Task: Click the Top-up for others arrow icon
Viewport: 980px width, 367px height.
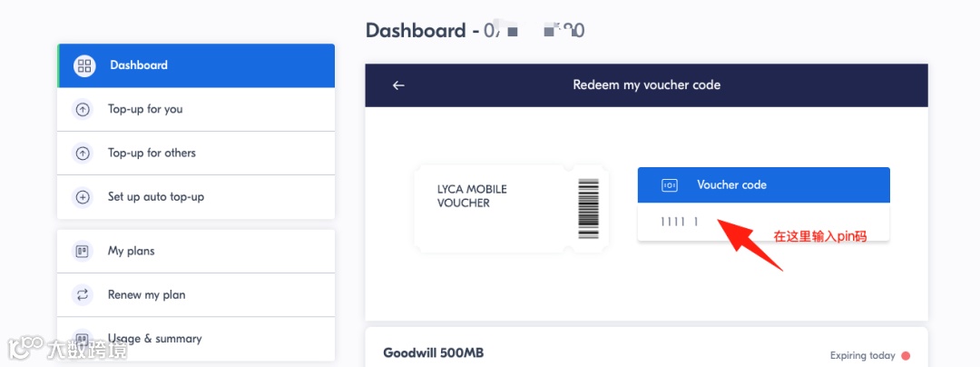Action: [x=83, y=154]
